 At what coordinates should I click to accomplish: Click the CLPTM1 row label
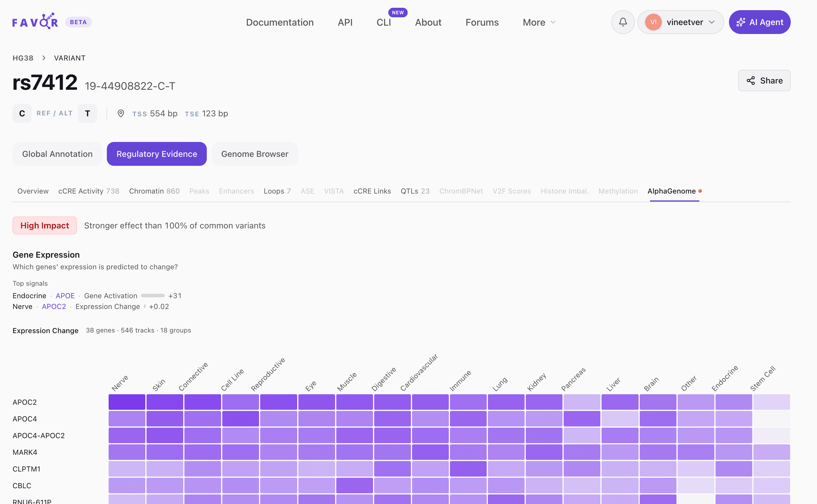point(26,469)
